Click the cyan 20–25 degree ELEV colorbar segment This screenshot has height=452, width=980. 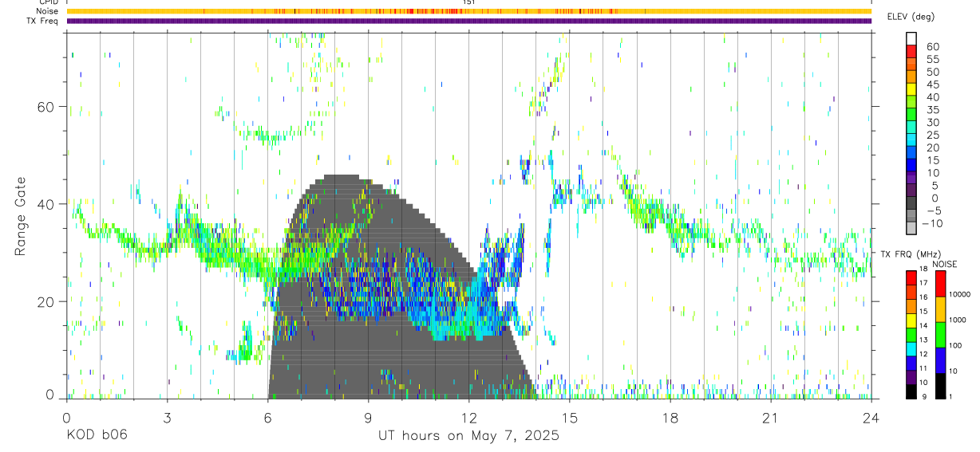(911, 141)
